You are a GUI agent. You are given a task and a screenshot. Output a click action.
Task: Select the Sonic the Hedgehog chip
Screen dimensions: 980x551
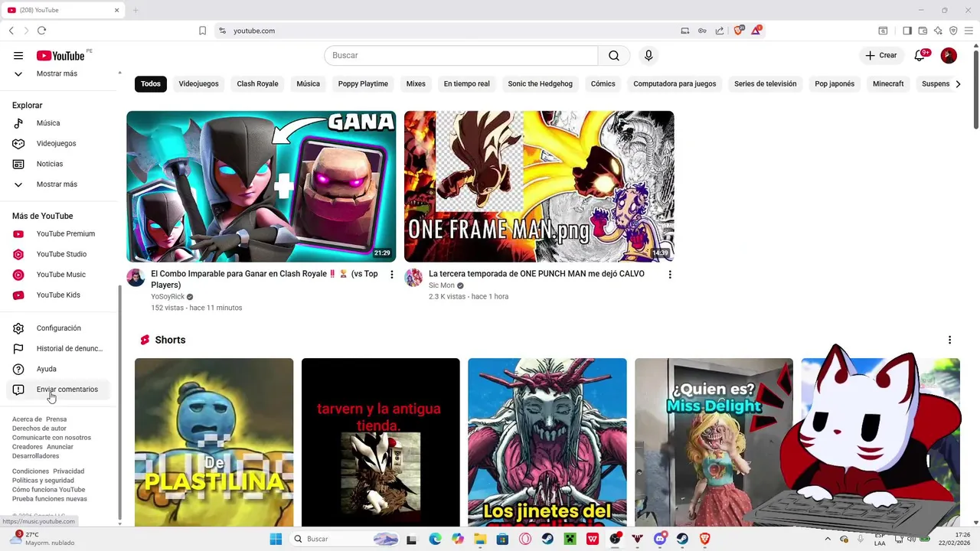[540, 83]
